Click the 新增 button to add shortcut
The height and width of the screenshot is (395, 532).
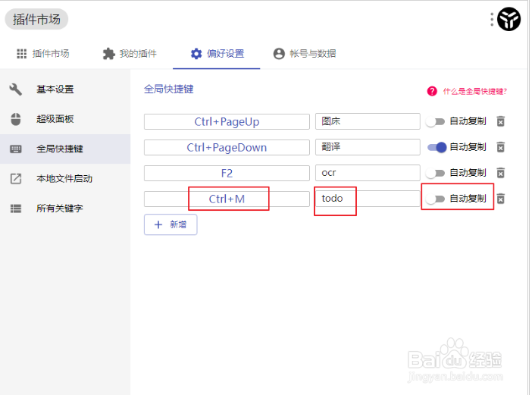point(171,224)
